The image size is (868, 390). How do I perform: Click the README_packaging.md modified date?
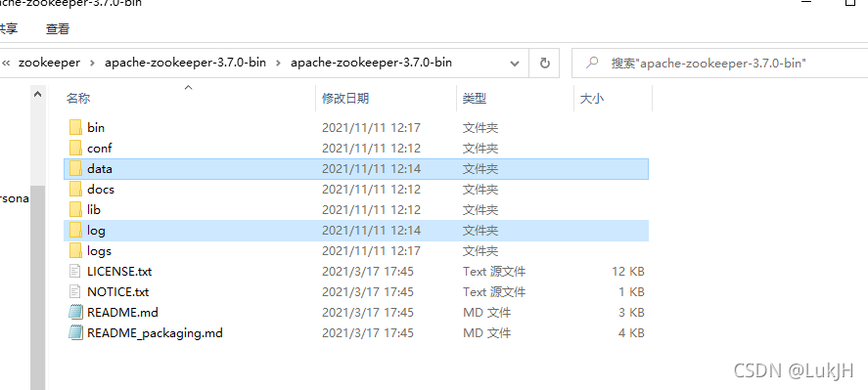pos(368,333)
